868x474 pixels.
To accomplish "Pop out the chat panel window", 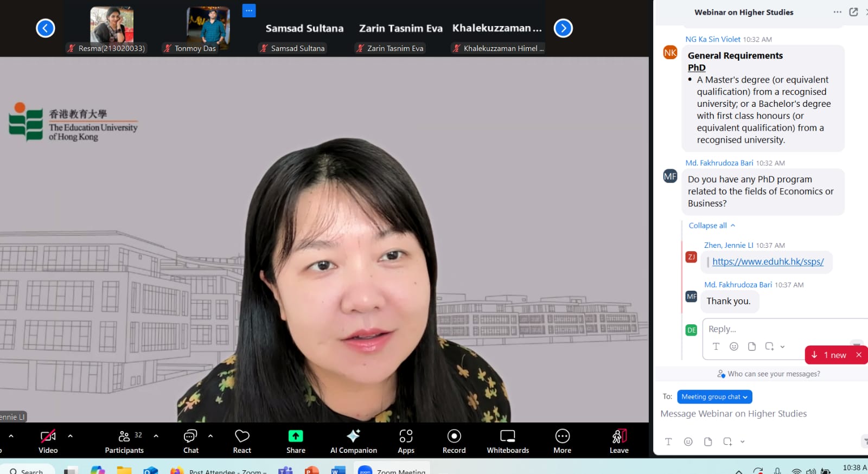I will tap(853, 12).
